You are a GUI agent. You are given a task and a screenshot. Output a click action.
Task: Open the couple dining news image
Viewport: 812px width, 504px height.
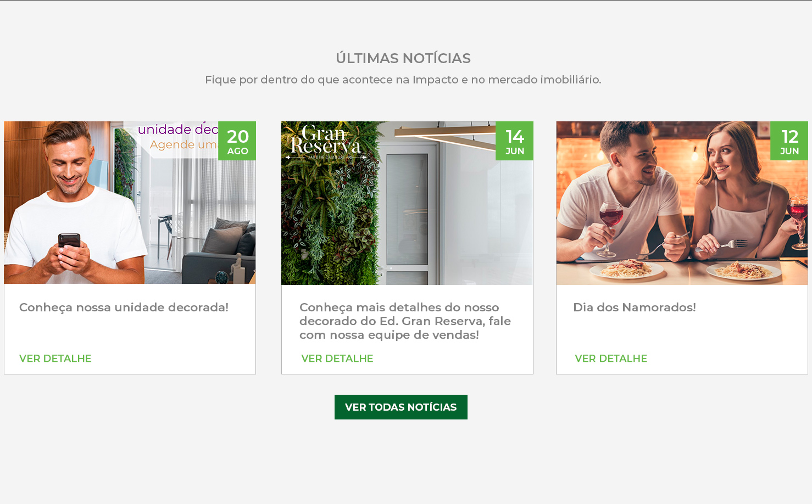point(682,203)
